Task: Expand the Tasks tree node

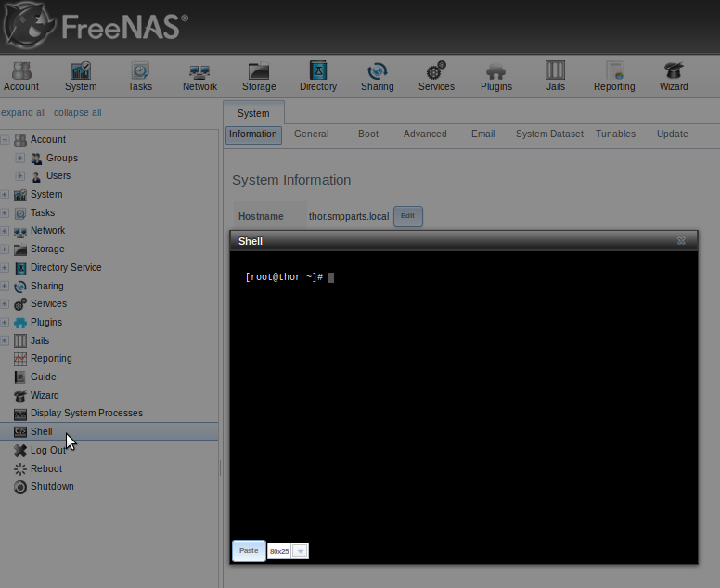Action: point(5,213)
